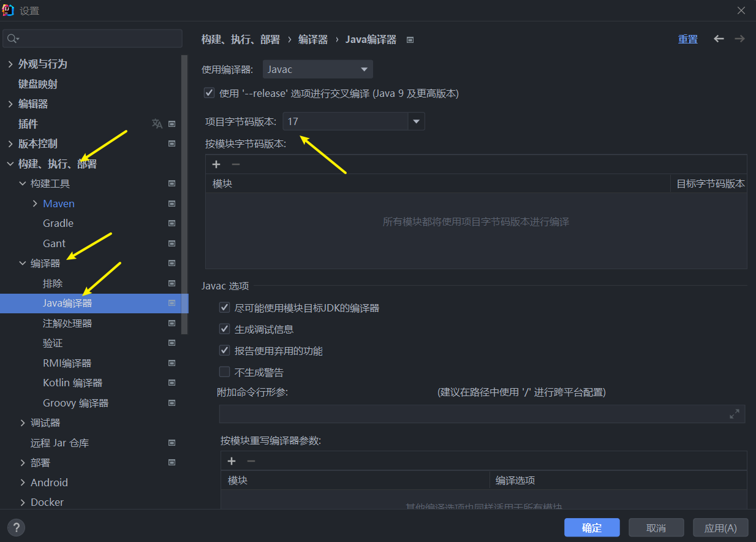The width and height of the screenshot is (756, 542).
Task: Select 注解处理器 in the settings tree
Action: click(x=67, y=323)
